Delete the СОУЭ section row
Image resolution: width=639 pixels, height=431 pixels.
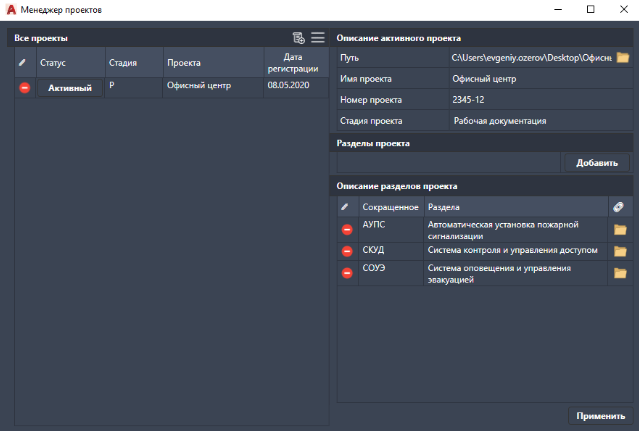(x=347, y=273)
